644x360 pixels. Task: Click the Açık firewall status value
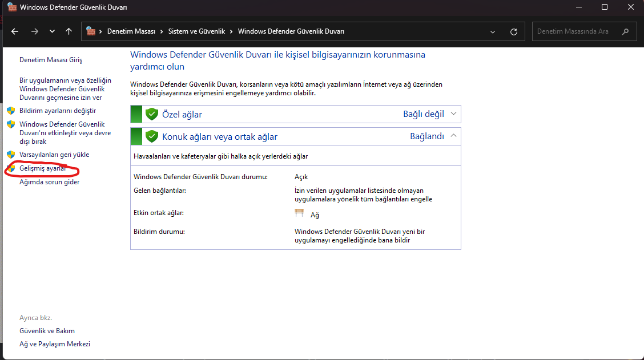[301, 177]
